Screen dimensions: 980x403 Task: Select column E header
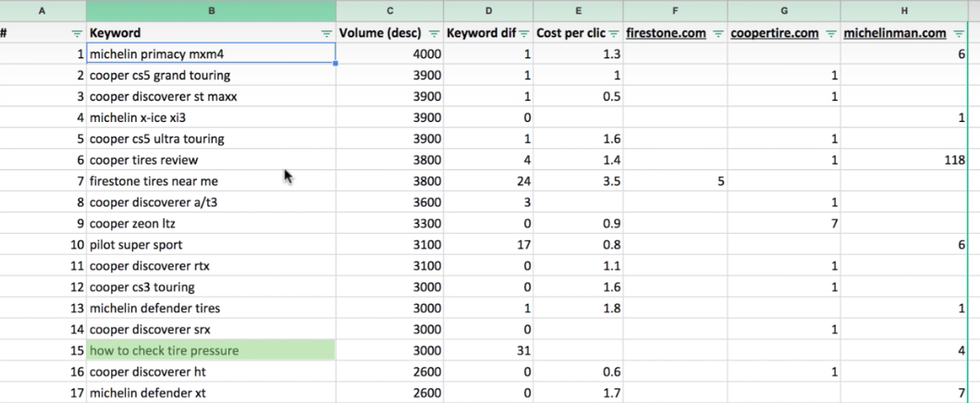(x=578, y=10)
